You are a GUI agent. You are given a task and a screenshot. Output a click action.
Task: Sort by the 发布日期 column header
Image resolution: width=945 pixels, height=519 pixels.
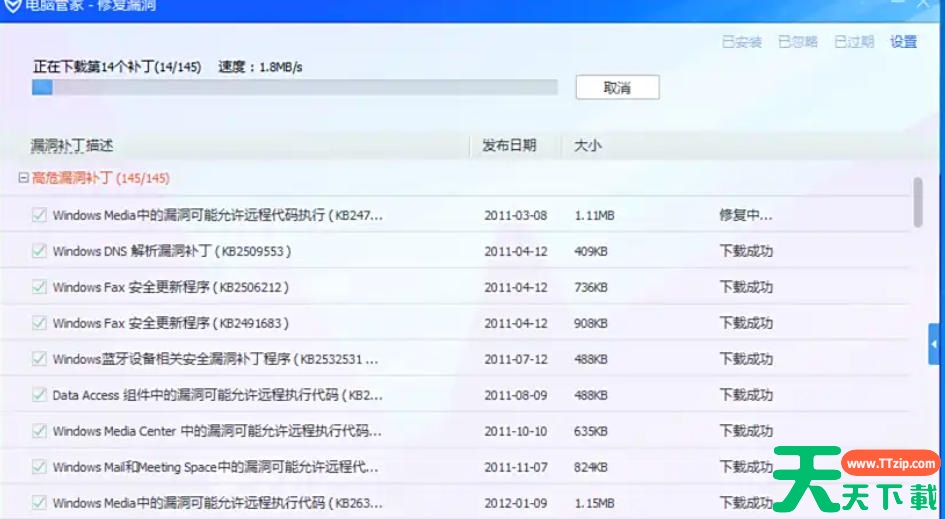509,146
